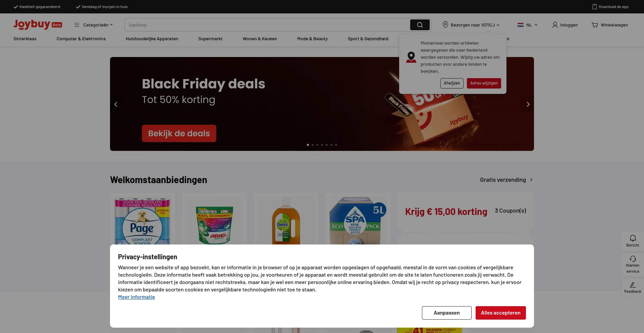Click Alles accepteren button
This screenshot has height=333, width=644.
500,313
